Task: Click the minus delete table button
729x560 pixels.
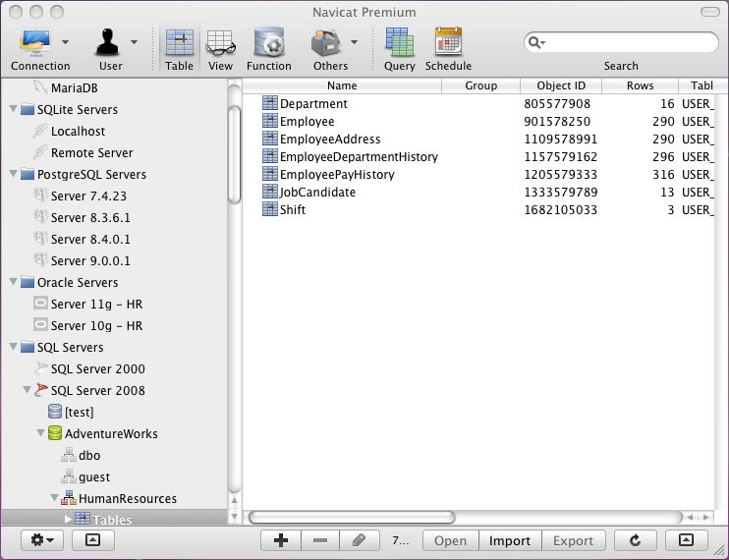Action: (x=320, y=540)
